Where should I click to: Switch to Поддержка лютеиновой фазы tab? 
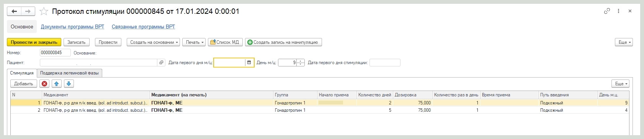(x=69, y=73)
